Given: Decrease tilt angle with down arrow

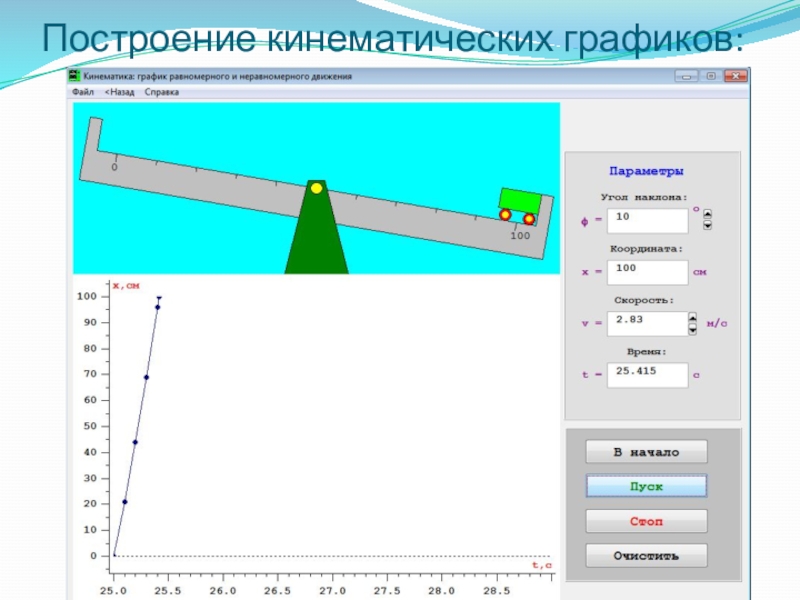Looking at the screenshot, I should pyautogui.click(x=708, y=225).
